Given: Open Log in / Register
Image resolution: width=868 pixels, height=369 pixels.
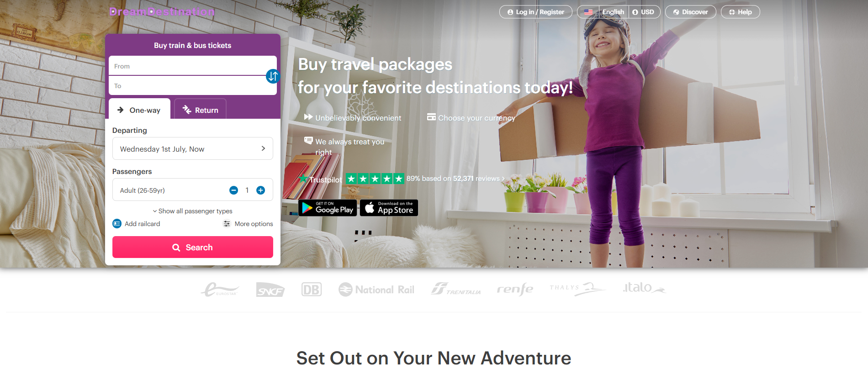Looking at the screenshot, I should pos(536,12).
